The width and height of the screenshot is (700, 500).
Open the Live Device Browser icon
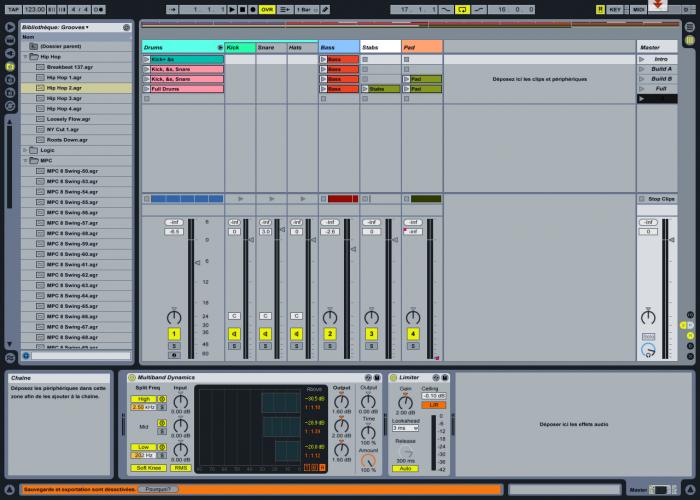coord(10,40)
